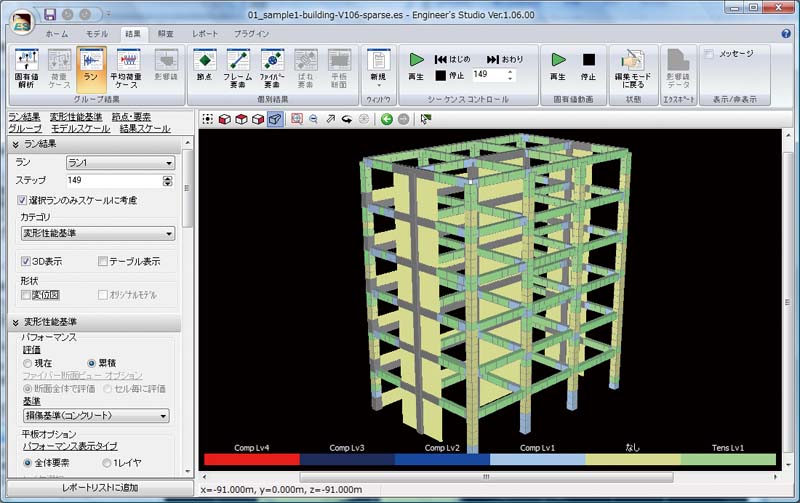The width and height of the screenshot is (800, 503).
Task: Open the 固有値解析 eigenvalue analysis results
Action: [27, 68]
